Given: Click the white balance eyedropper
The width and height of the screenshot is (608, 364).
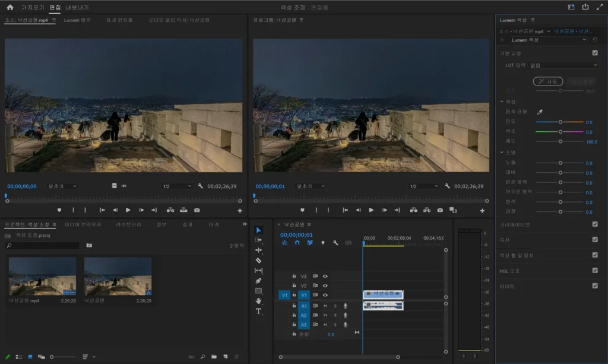Looking at the screenshot, I should [540, 112].
